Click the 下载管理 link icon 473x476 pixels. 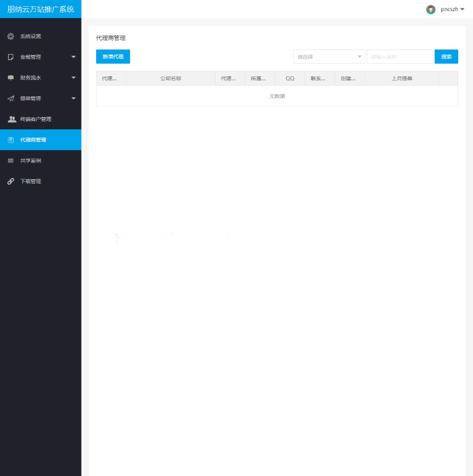click(11, 181)
